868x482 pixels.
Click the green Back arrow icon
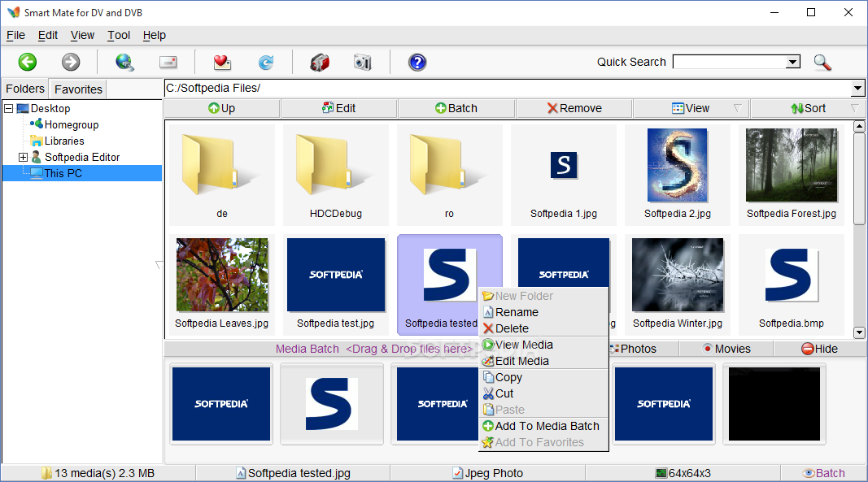point(27,62)
